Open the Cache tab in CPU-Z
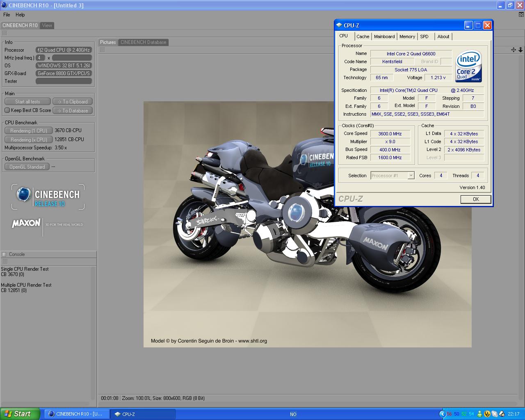This screenshot has width=525, height=420. point(363,37)
